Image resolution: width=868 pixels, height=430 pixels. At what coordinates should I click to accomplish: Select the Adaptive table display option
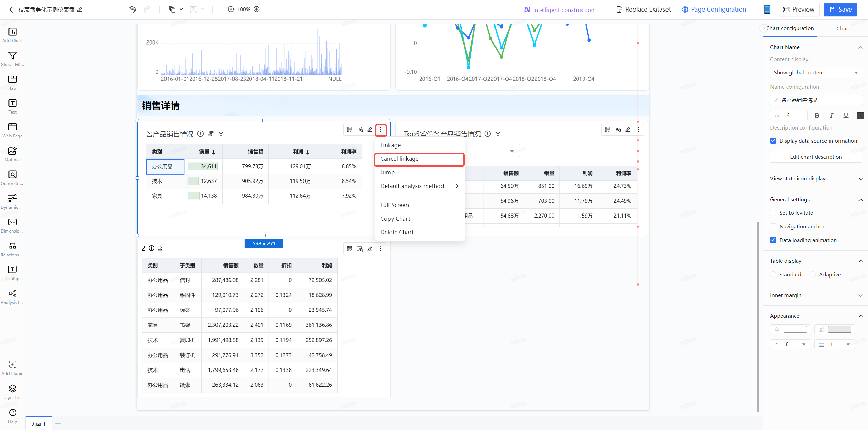pyautogui.click(x=813, y=274)
